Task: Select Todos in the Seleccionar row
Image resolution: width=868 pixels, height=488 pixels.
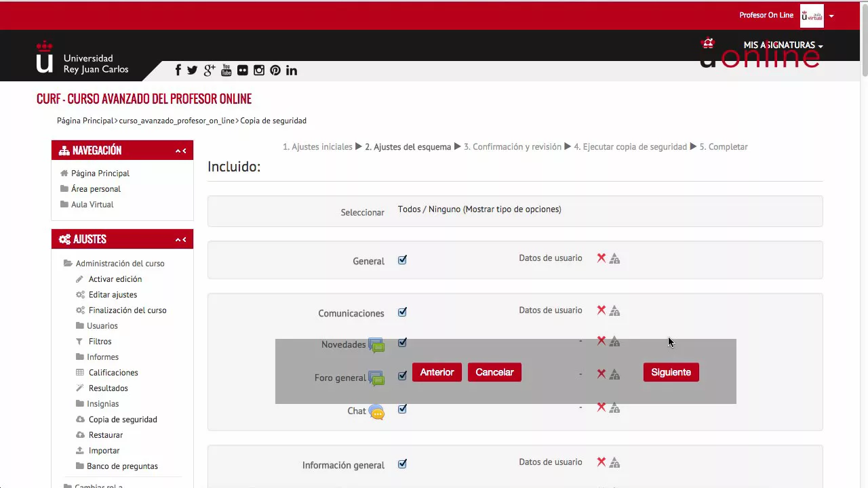Action: pyautogui.click(x=410, y=209)
